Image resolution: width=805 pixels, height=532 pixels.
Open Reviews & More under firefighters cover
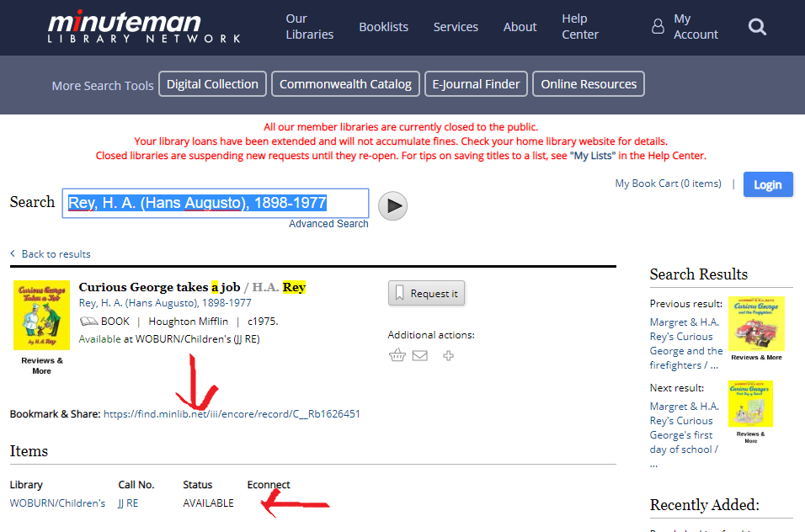point(756,358)
